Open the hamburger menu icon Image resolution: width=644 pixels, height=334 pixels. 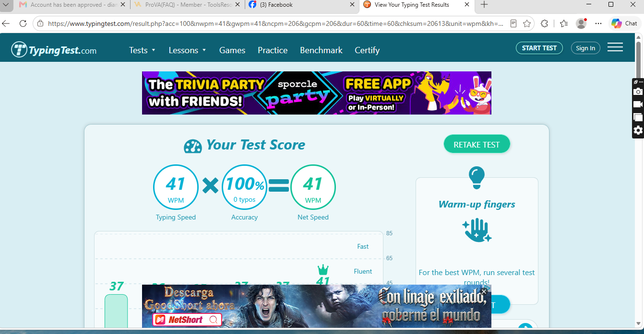(615, 47)
